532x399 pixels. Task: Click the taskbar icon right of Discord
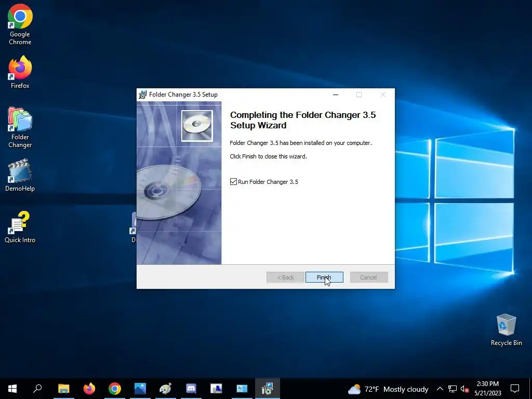pyautogui.click(x=217, y=389)
